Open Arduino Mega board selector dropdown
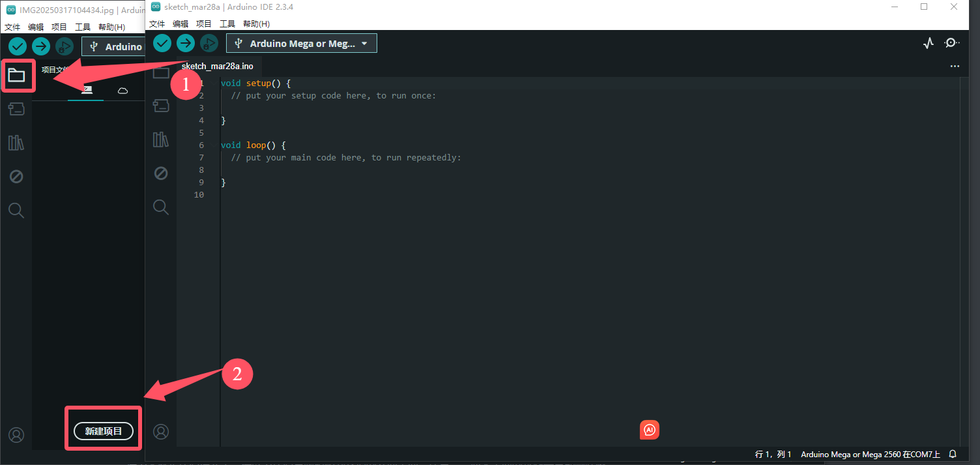Viewport: 980px width, 465px height. tap(302, 43)
